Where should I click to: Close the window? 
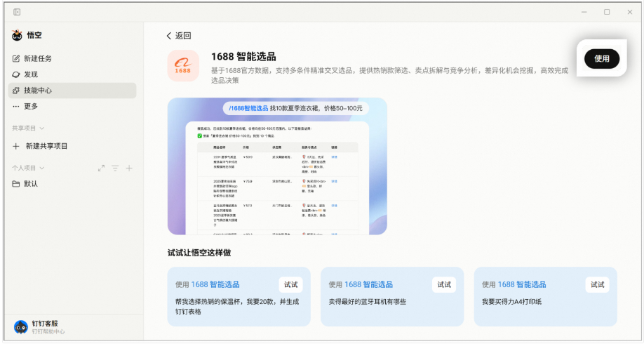pyautogui.click(x=630, y=13)
